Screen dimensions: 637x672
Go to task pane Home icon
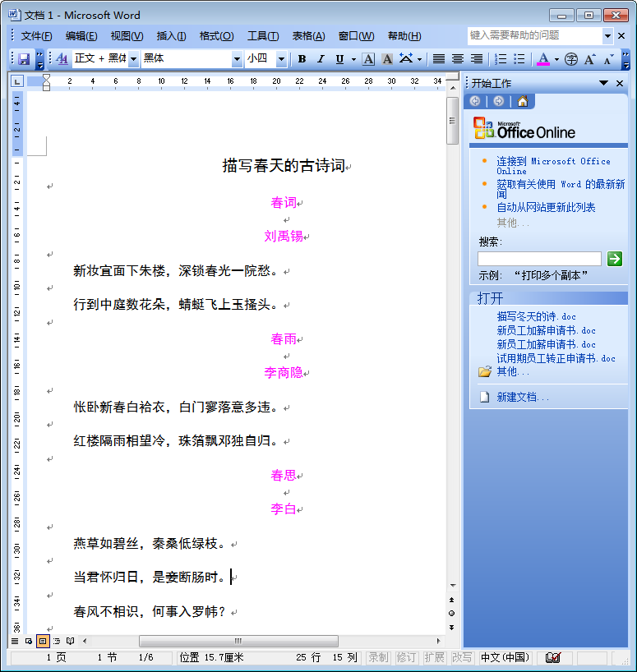pos(523,101)
